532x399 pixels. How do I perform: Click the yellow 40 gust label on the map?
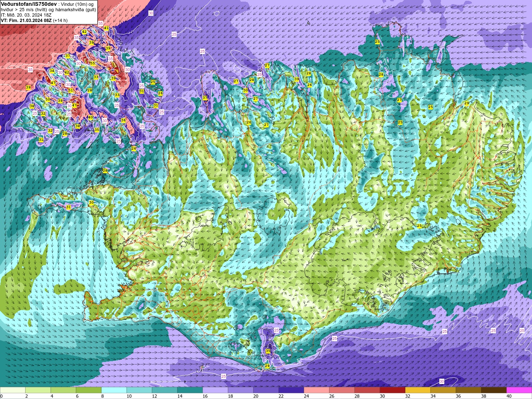(90, 117)
